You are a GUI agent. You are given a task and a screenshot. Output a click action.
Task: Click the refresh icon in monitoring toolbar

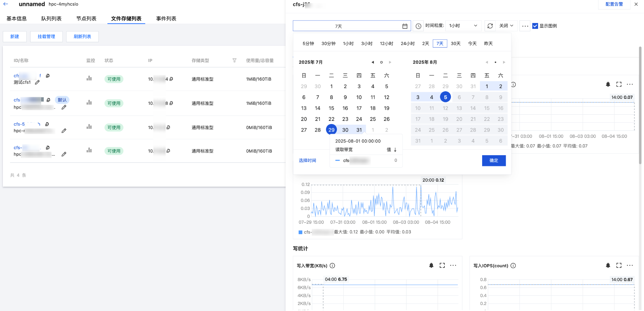[490, 26]
